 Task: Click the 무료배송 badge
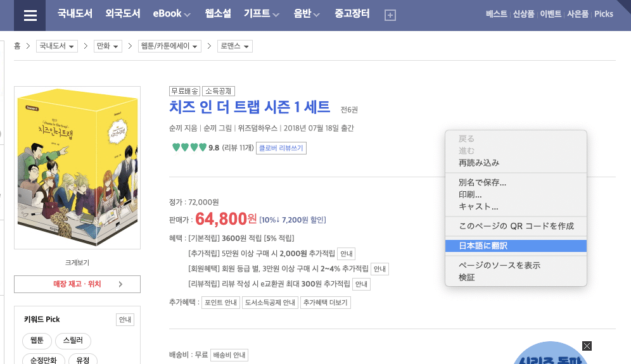coord(185,91)
